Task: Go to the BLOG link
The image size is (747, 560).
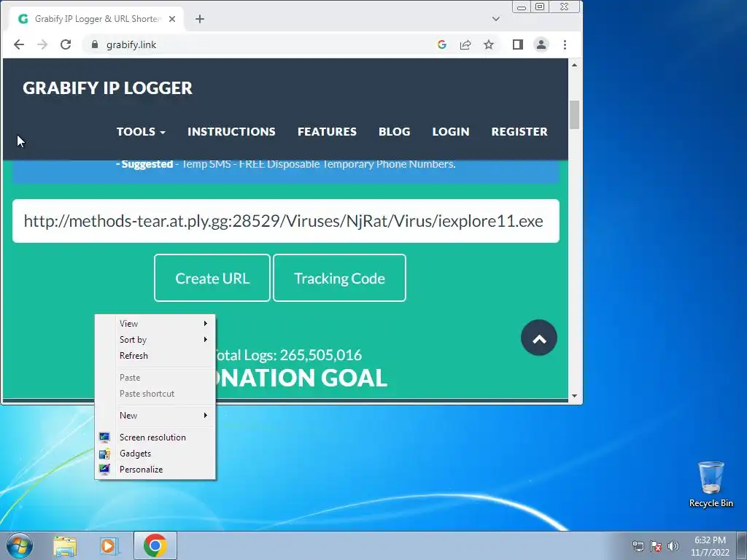Action: point(395,132)
